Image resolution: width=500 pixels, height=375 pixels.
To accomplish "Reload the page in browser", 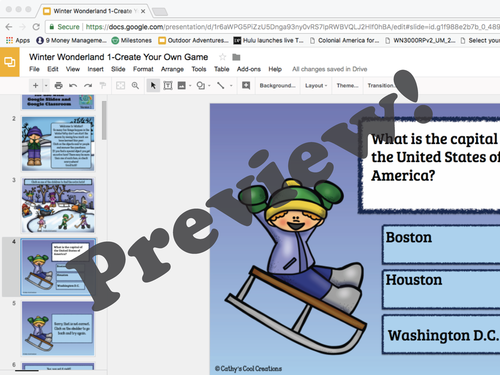I will coord(36,27).
